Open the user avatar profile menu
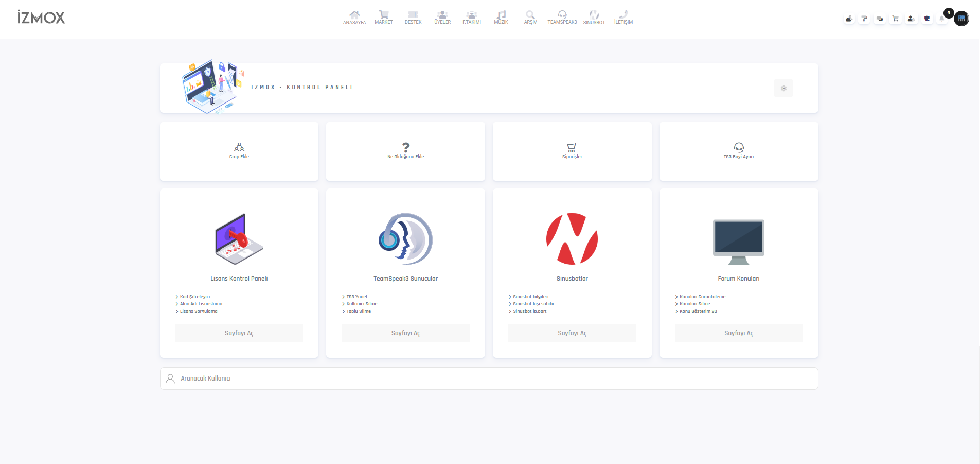This screenshot has width=980, height=464. [x=961, y=19]
